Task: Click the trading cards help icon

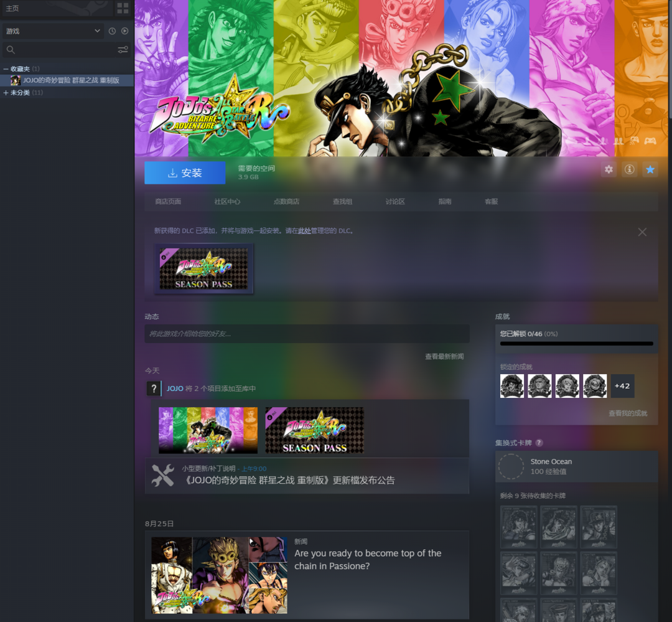Action: pyautogui.click(x=539, y=443)
